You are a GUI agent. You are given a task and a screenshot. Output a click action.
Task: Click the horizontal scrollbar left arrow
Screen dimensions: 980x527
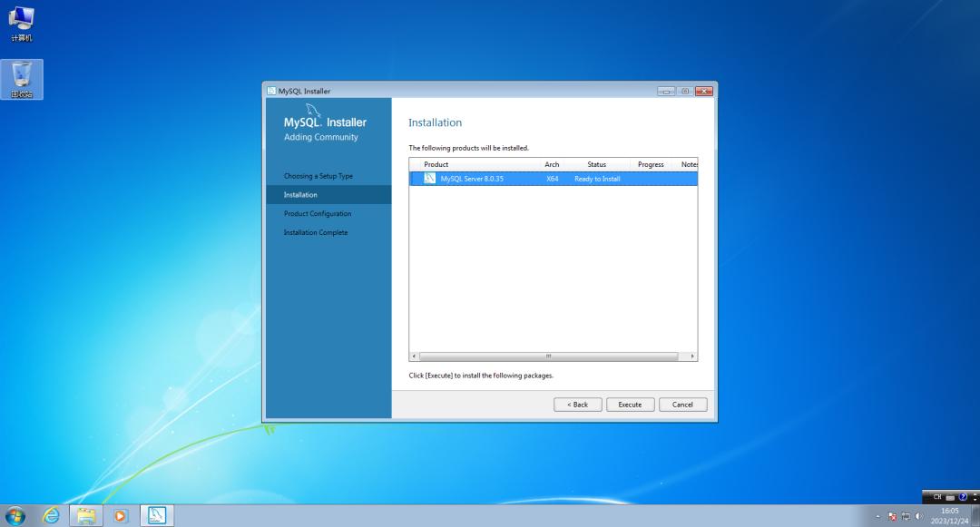414,356
